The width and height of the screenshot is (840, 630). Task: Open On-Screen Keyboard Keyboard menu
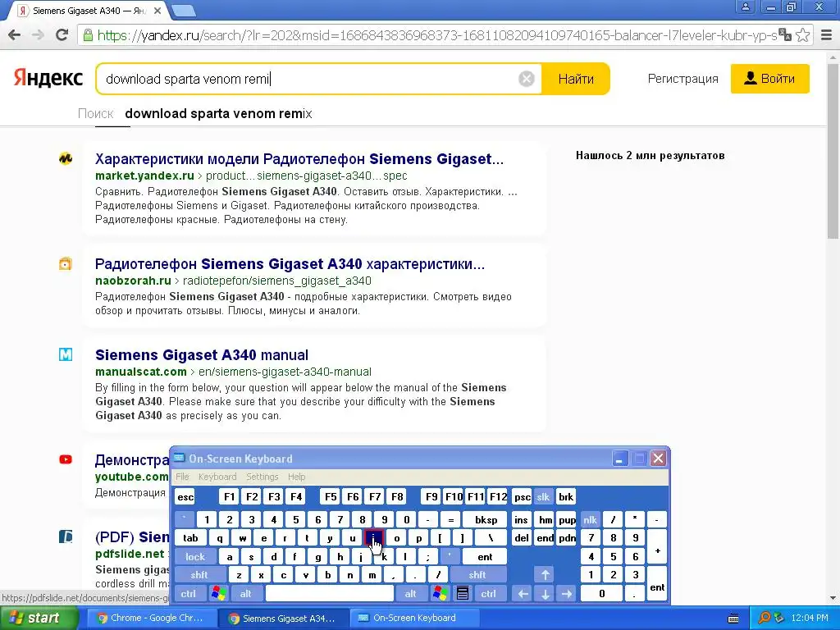[217, 477]
